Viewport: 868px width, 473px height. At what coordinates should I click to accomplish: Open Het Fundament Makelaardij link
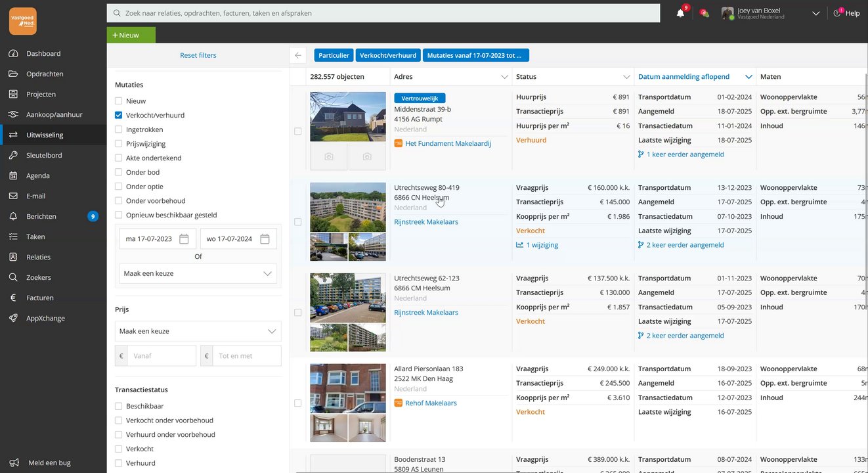click(x=448, y=143)
